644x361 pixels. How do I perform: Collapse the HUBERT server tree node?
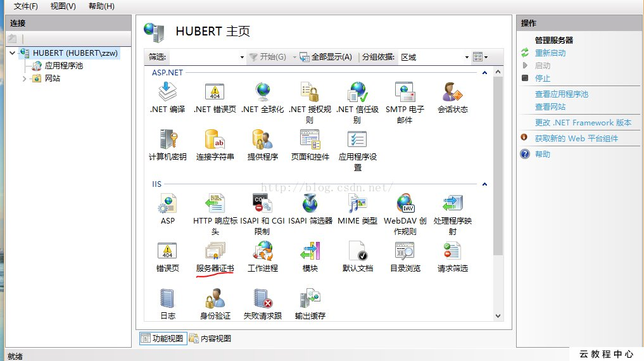[12, 53]
